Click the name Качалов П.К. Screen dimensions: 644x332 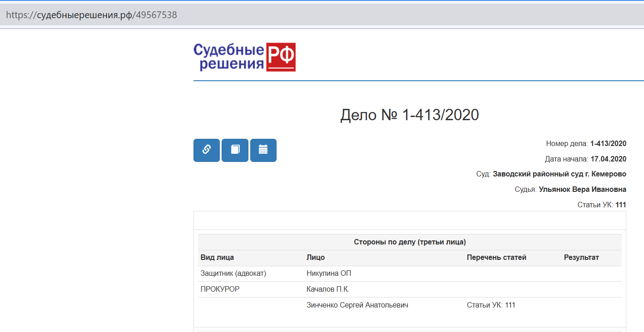(x=327, y=289)
